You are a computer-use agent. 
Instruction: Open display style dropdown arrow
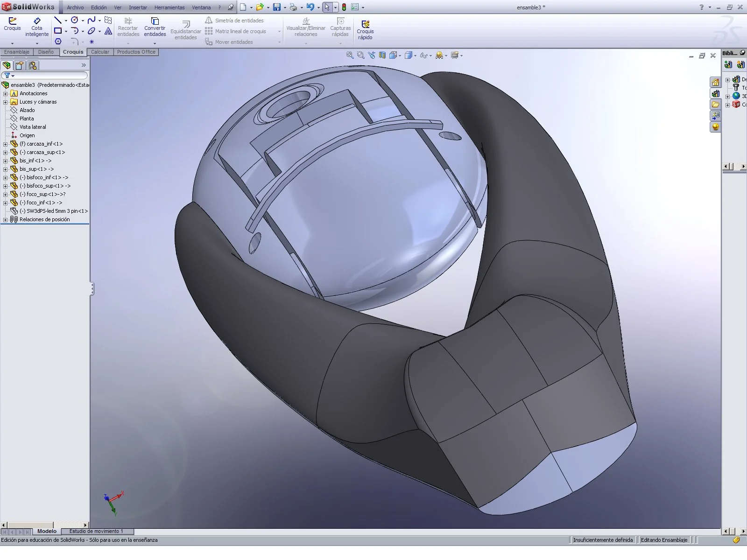coord(415,56)
